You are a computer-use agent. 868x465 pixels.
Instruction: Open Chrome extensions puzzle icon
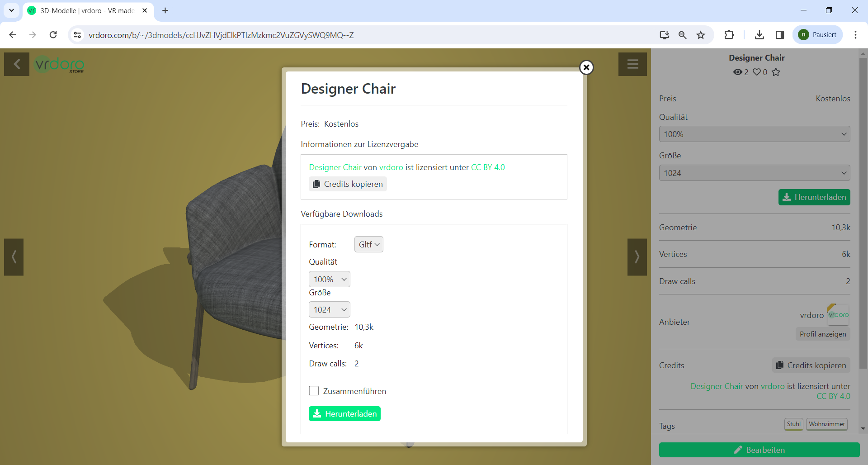[729, 35]
